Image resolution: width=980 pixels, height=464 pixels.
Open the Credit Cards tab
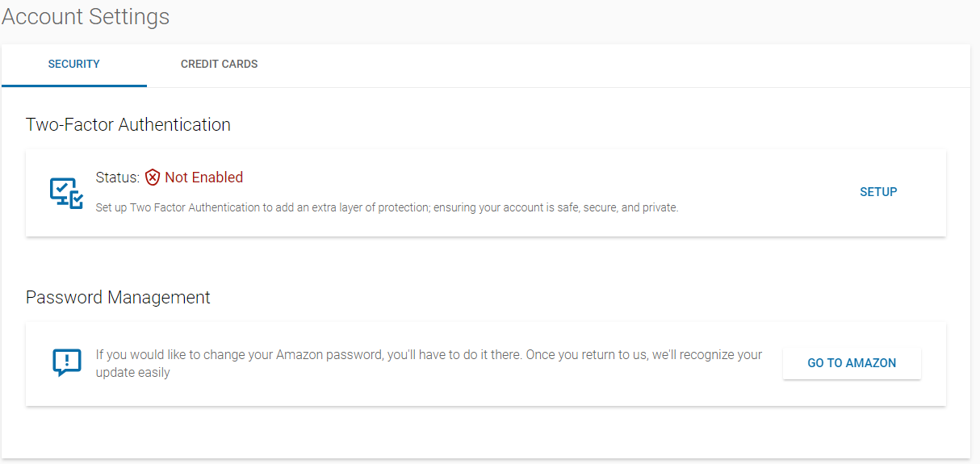[x=220, y=64]
